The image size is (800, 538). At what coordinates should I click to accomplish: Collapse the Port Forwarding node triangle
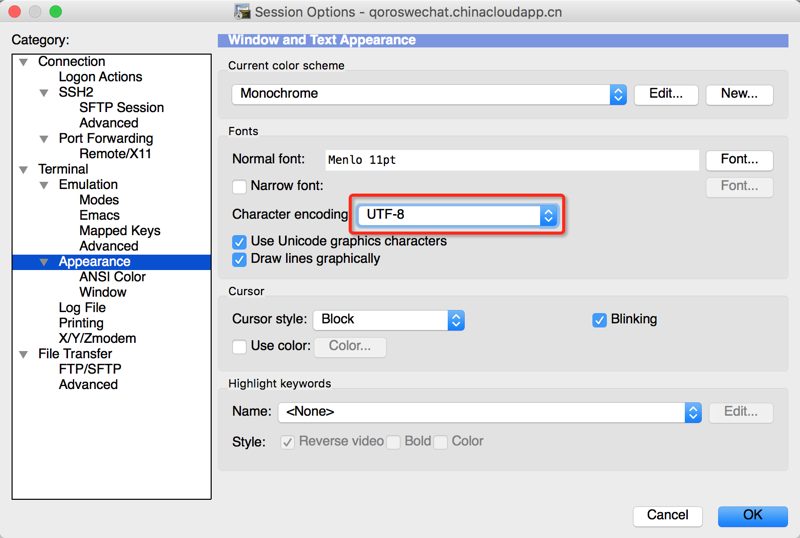pyautogui.click(x=44, y=139)
